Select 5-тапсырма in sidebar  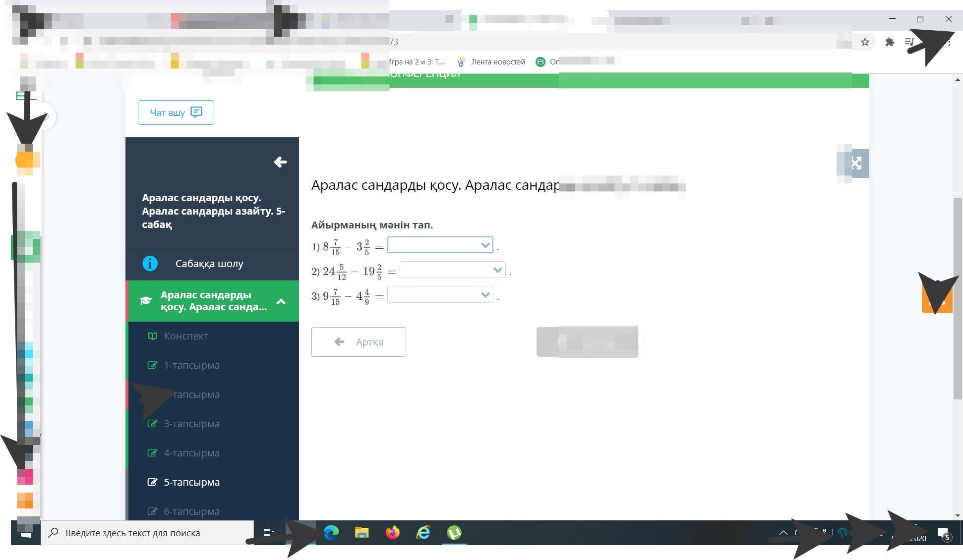[191, 482]
